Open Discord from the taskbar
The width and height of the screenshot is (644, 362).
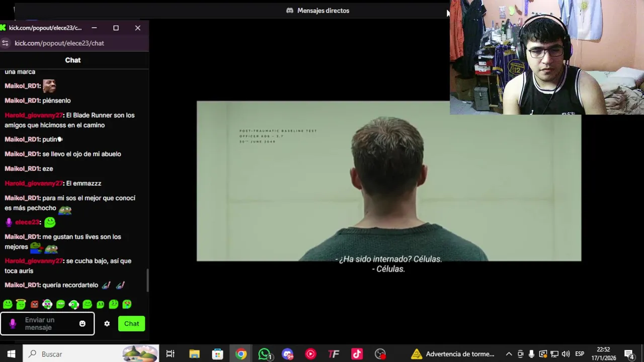[287, 354]
